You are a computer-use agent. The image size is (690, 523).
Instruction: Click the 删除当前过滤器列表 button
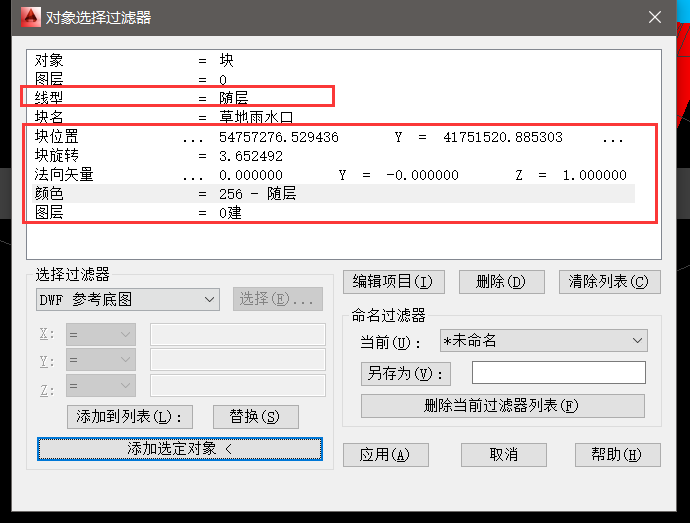coord(502,406)
